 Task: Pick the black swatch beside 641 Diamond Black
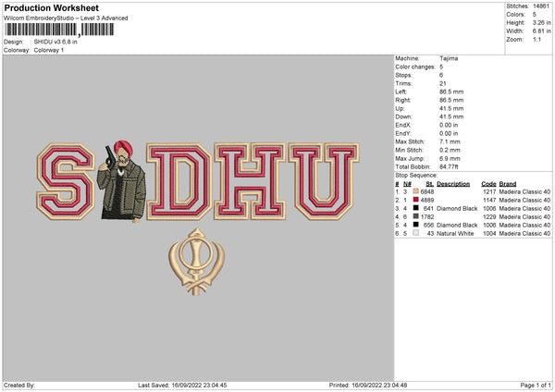416,208
